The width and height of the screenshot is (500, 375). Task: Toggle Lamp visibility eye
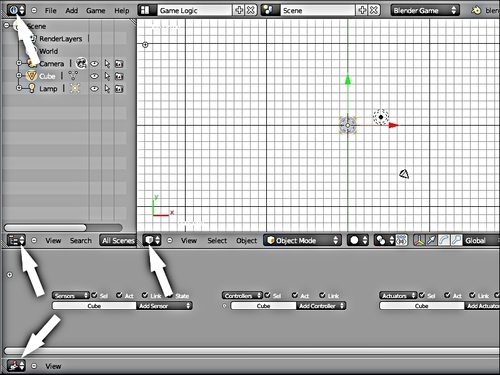[x=95, y=89]
